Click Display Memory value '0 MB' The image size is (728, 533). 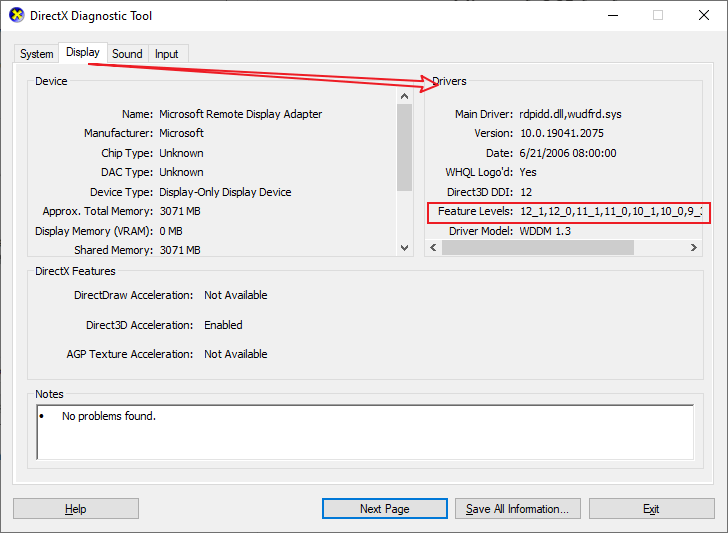[171, 231]
